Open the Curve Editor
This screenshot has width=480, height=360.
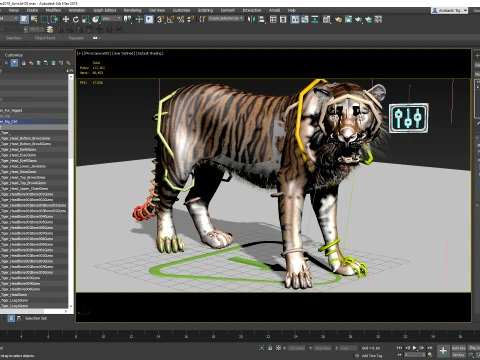pyautogui.click(x=305, y=19)
